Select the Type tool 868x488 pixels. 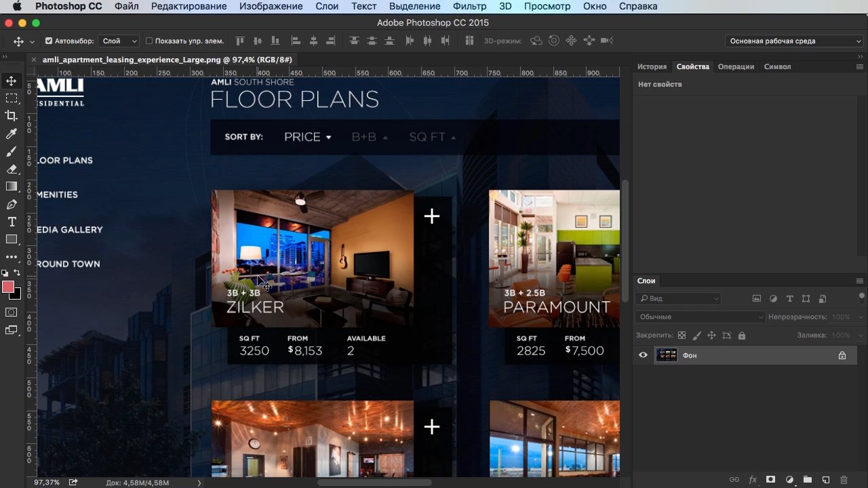click(12, 222)
